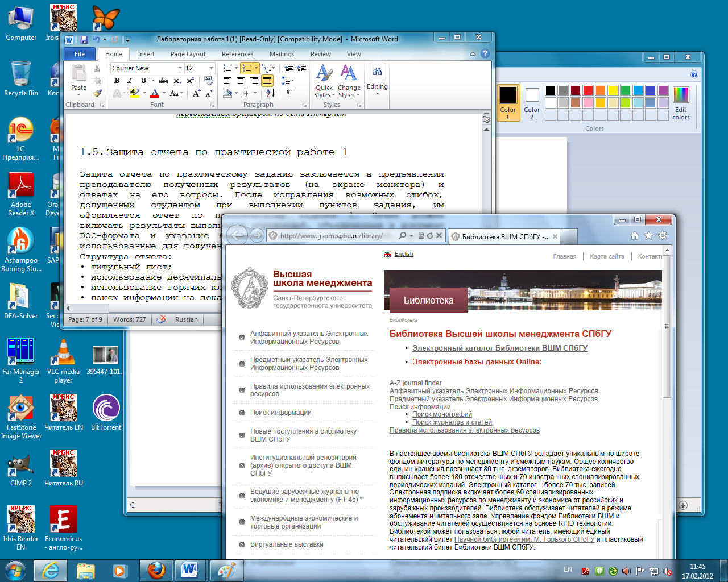The height and width of the screenshot is (582, 728).
Task: Toggle Justify alignment in Word
Action: [267, 81]
